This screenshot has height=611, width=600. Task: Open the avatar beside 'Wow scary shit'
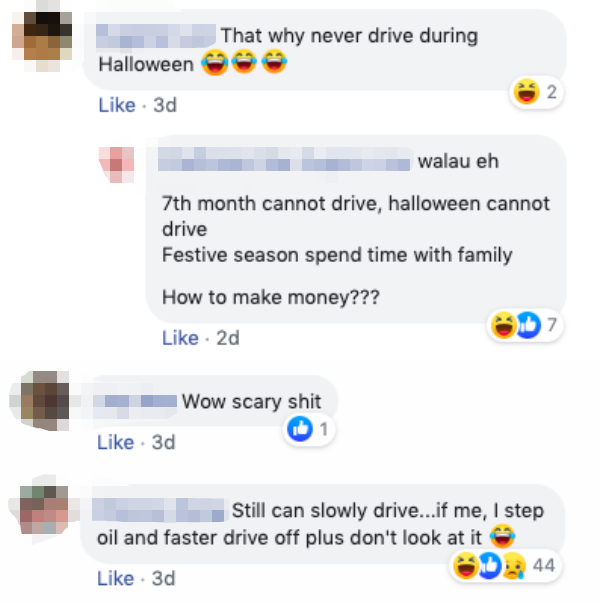[x=41, y=401]
